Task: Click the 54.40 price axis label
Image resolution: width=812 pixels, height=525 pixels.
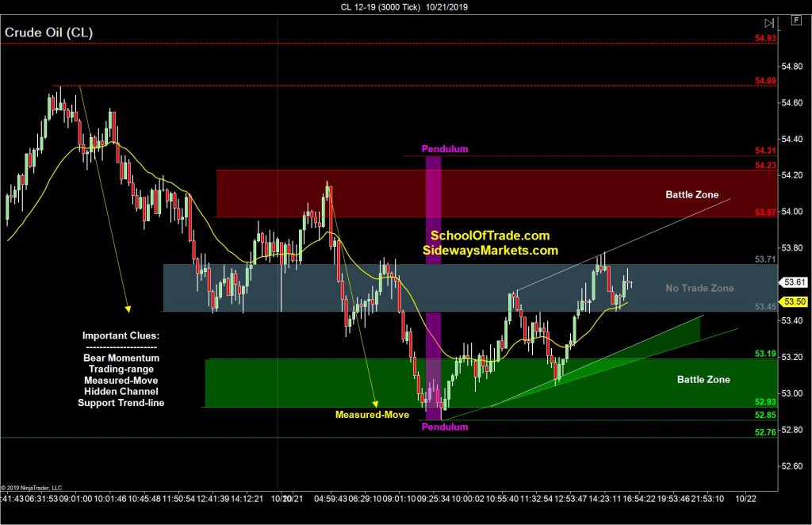Action: click(792, 140)
